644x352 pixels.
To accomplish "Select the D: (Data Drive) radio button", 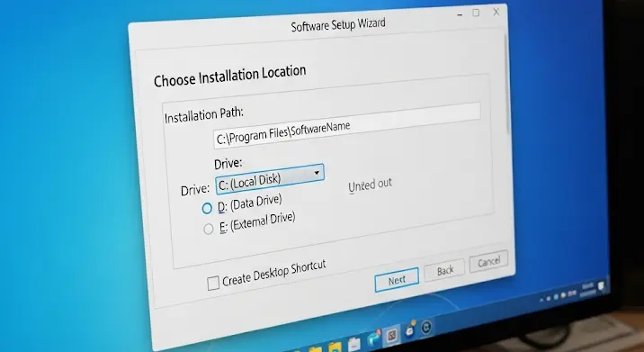I will (x=207, y=209).
